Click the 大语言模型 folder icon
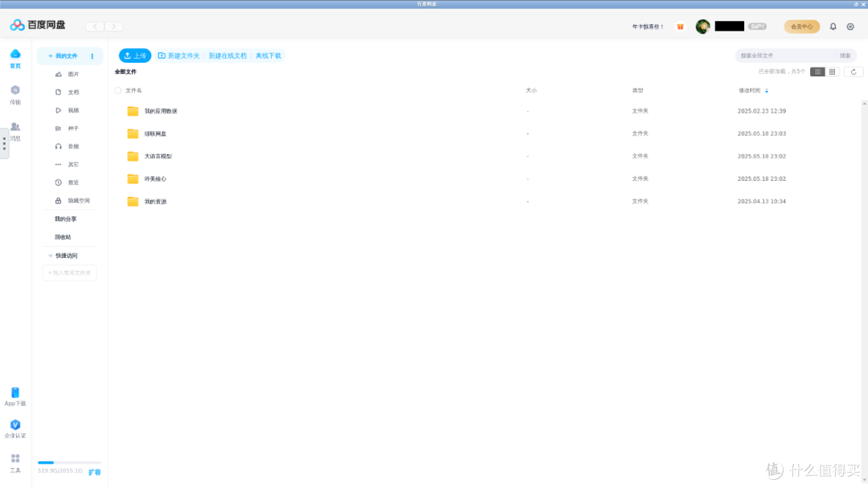 [x=133, y=156]
